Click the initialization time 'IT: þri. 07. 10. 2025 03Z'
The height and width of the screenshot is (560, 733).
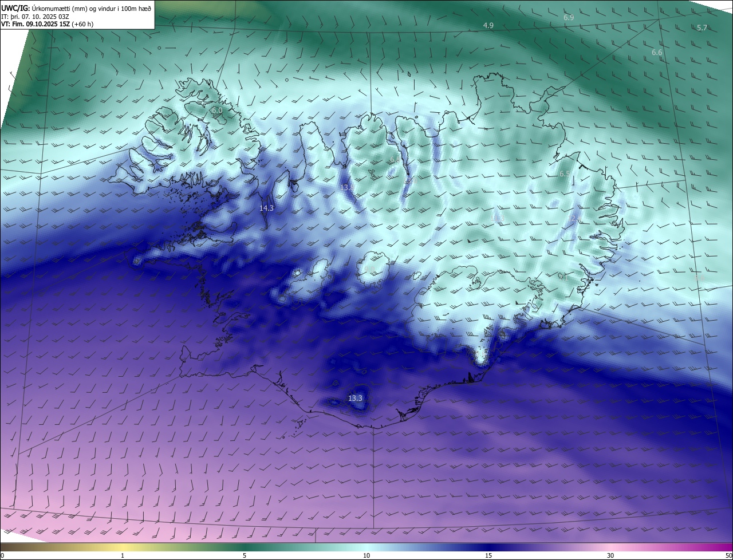pyautogui.click(x=35, y=17)
